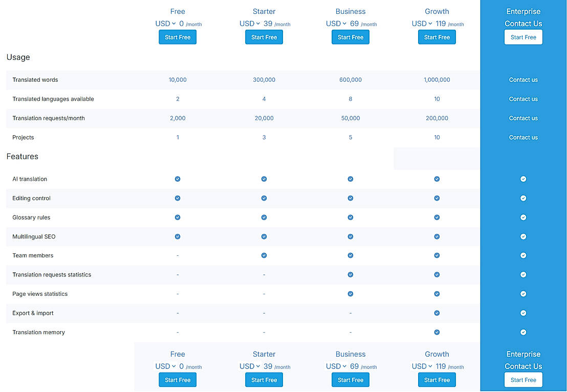The width and height of the screenshot is (567, 392).
Task: Click the 1,000,000 translated words value
Action: coord(437,80)
